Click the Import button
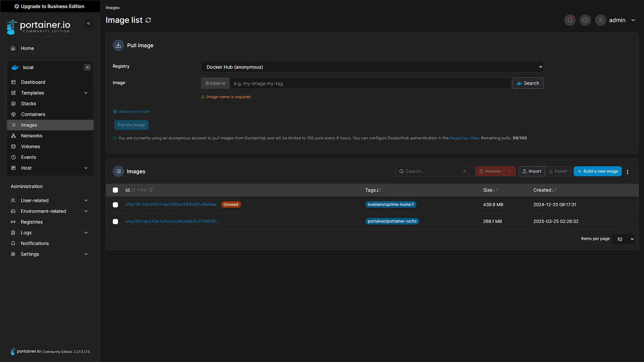 pos(532,171)
